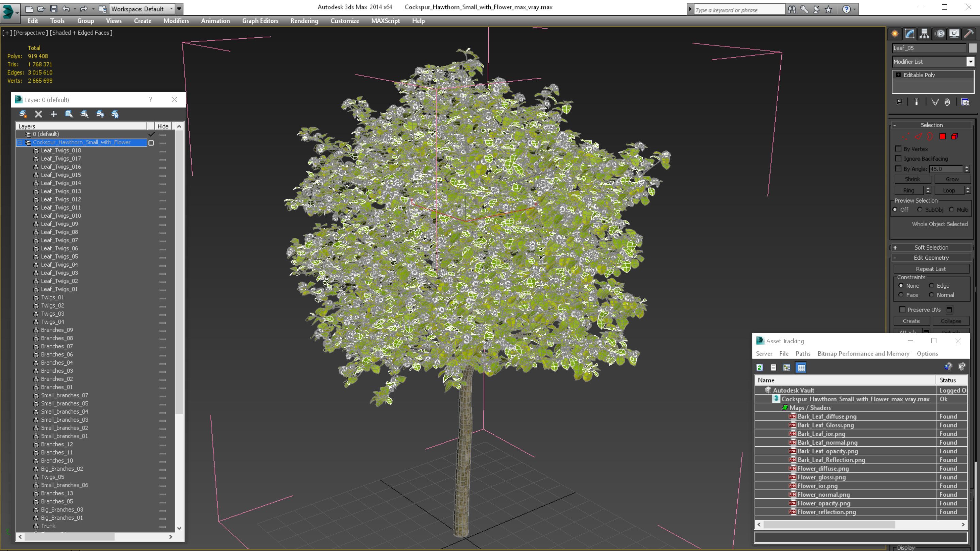Enable By Angle checkbox
This screenshot has height=551, width=980.
coord(899,168)
